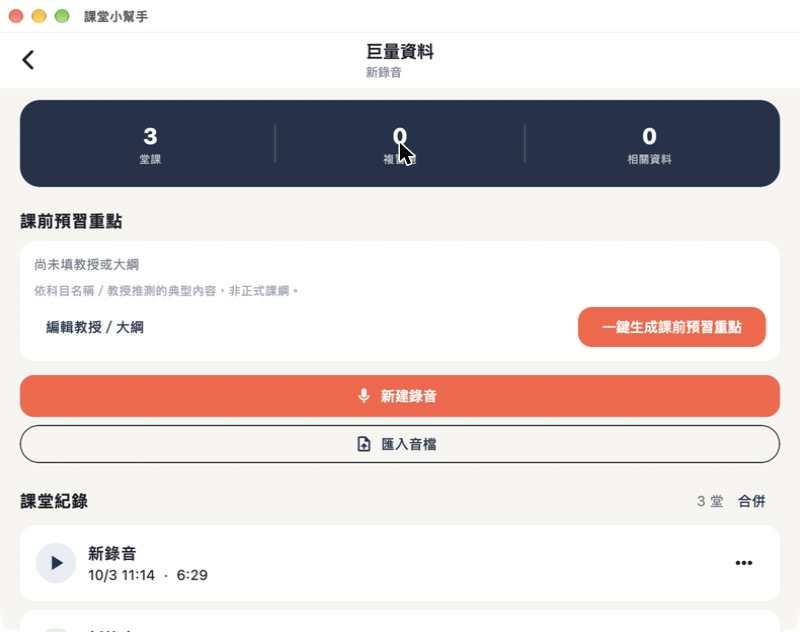
Task: Select the 3 堂課 statistic
Action: click(x=150, y=144)
